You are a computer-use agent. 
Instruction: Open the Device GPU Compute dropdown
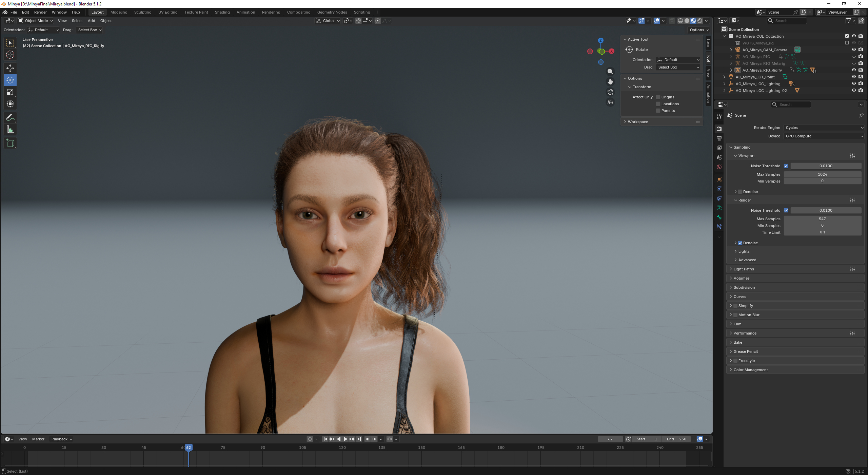pos(824,136)
